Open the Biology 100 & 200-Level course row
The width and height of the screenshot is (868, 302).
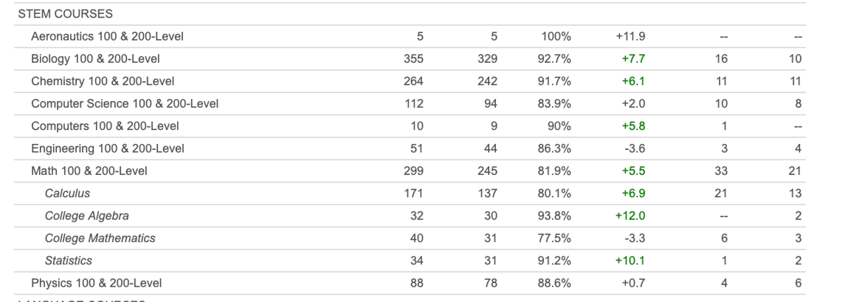(95, 58)
